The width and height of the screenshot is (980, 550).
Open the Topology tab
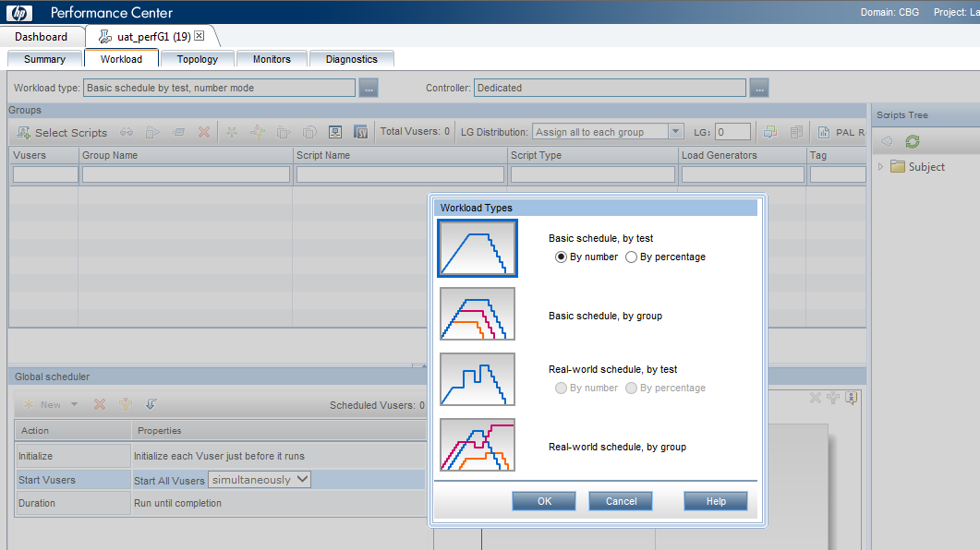point(198,59)
